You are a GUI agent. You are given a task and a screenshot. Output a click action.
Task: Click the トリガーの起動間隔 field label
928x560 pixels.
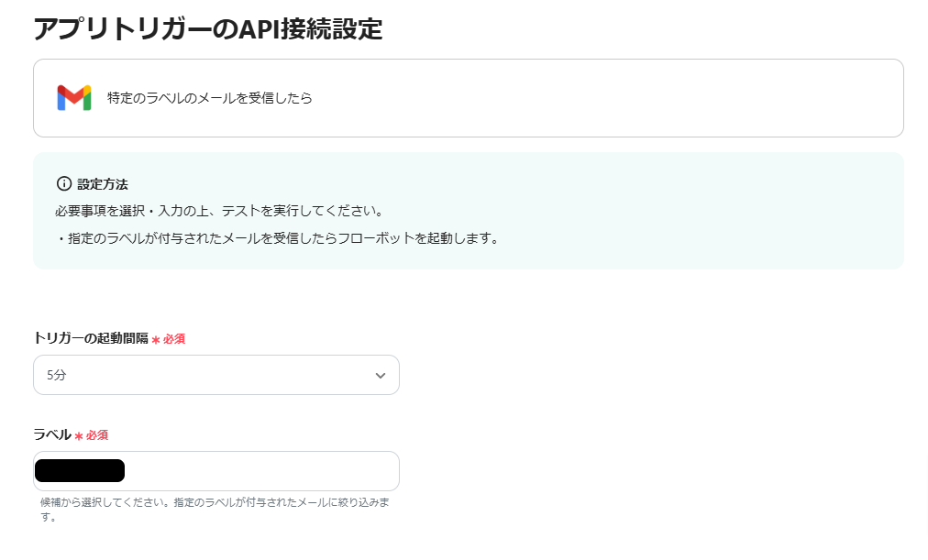[x=90, y=338]
